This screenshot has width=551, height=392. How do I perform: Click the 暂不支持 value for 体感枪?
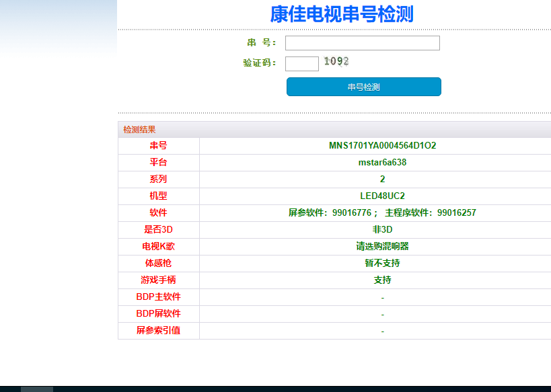(x=382, y=263)
